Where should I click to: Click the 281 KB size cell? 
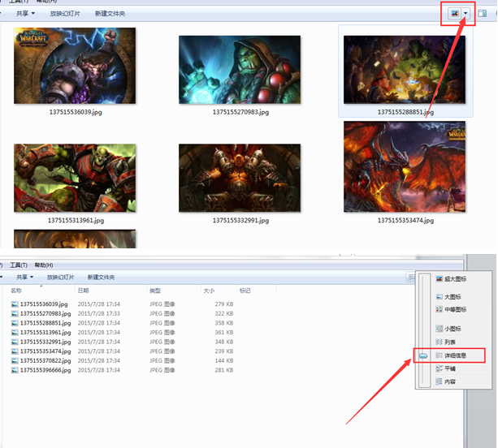224,370
